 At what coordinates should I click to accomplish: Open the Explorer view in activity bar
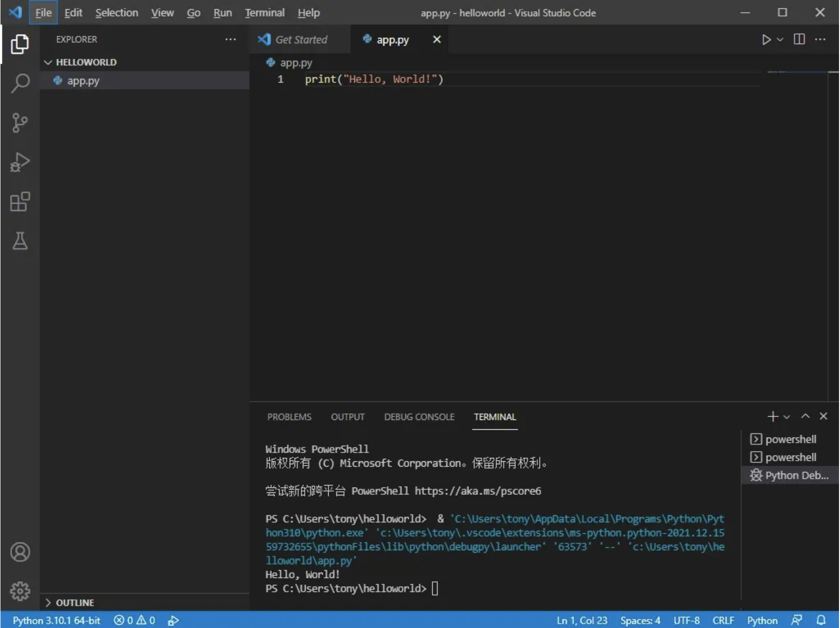(x=20, y=44)
